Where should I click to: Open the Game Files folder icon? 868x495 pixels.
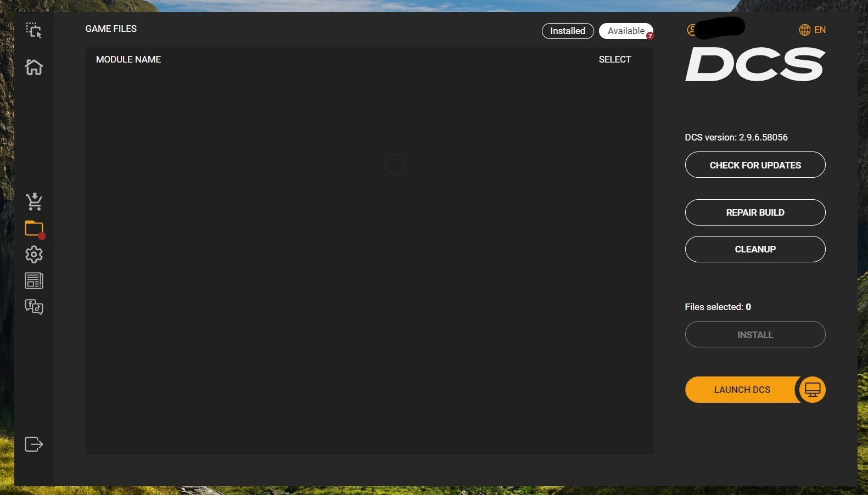pyautogui.click(x=34, y=229)
